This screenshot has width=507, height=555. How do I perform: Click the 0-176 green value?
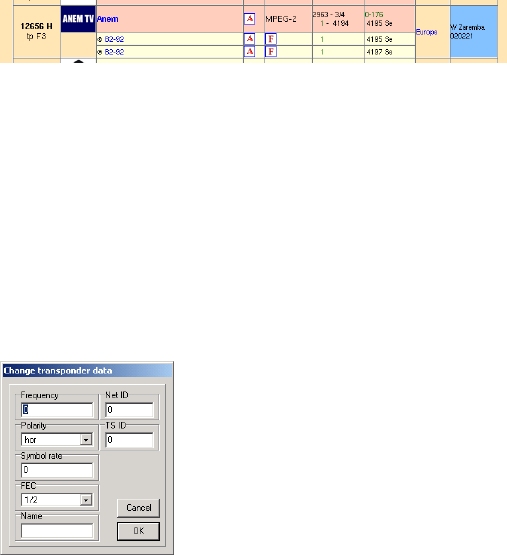[x=374, y=15]
